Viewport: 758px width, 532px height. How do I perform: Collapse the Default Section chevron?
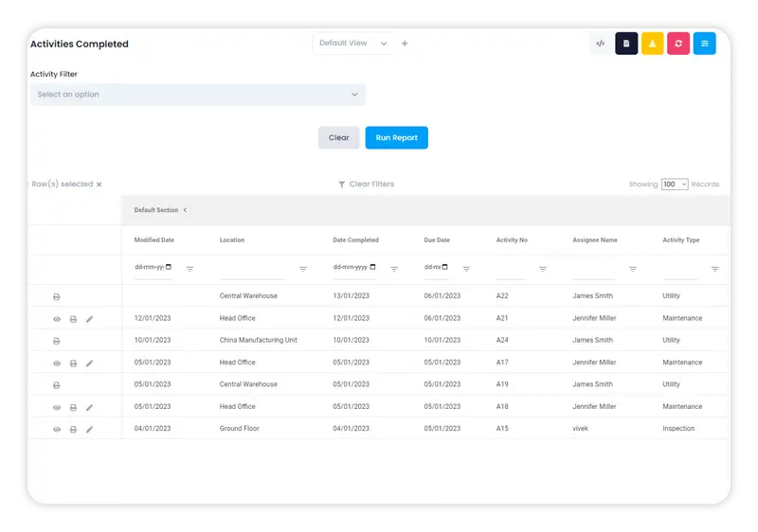pos(185,210)
